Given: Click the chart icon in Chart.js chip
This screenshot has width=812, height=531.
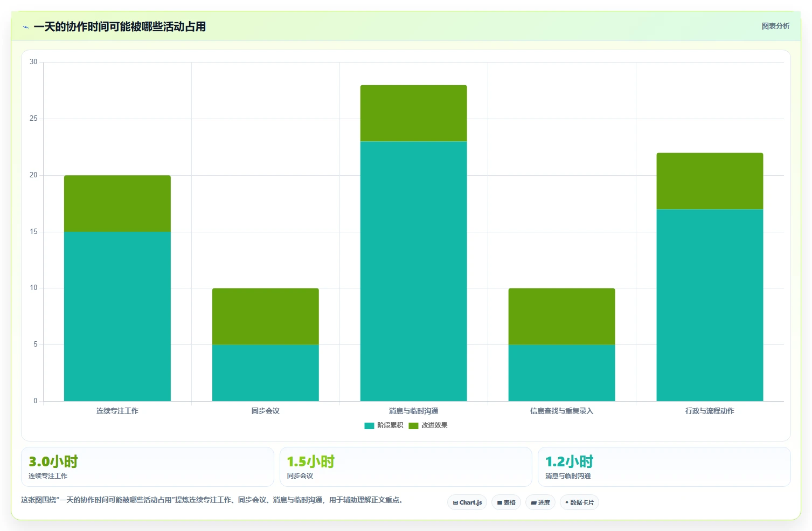Looking at the screenshot, I should [x=455, y=502].
